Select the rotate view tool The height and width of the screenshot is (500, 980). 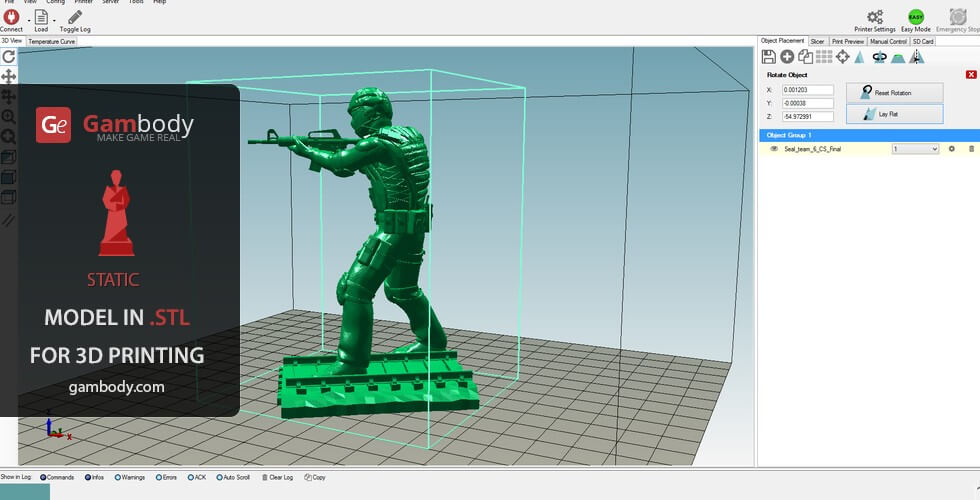coord(8,58)
